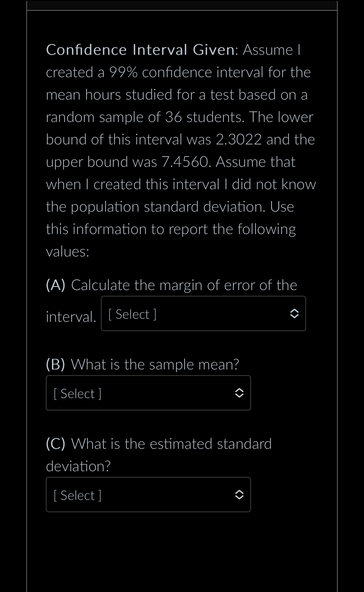Click the double arrow inside question B answer field
This screenshot has height=592, width=364.
[240, 393]
